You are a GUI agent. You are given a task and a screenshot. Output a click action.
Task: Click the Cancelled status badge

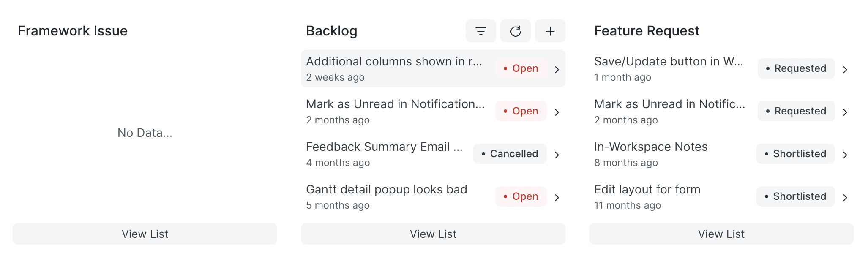510,154
